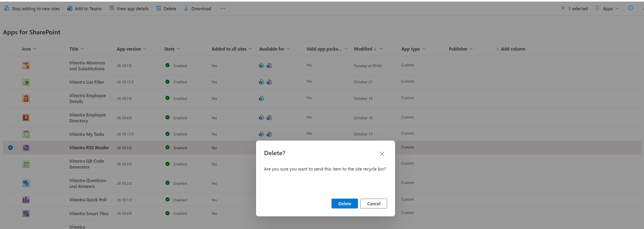
Task: Click SharePoint availability icon for Employee Directory
Action: coord(262,118)
